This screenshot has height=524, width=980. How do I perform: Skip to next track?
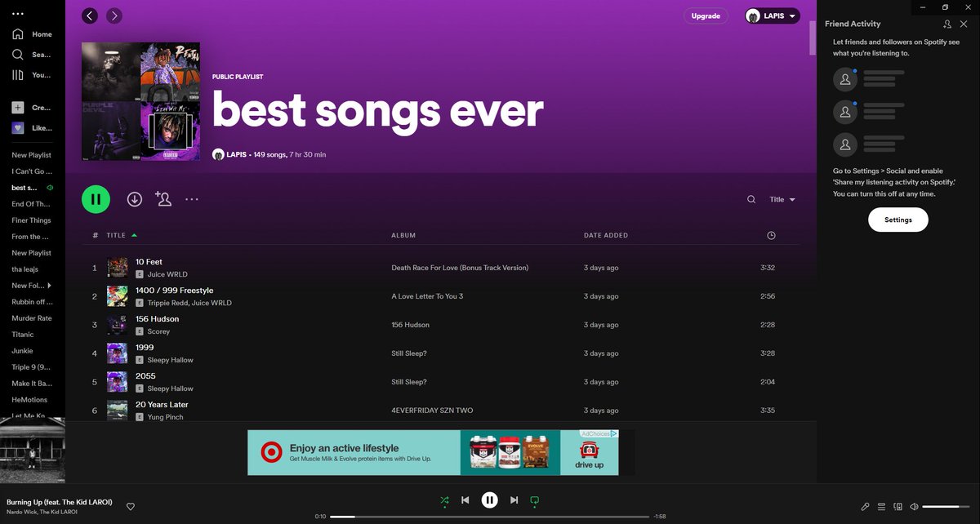click(x=514, y=500)
